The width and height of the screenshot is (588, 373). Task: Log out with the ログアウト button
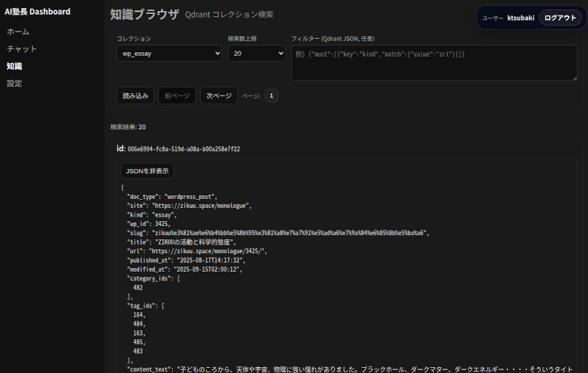pyautogui.click(x=560, y=18)
